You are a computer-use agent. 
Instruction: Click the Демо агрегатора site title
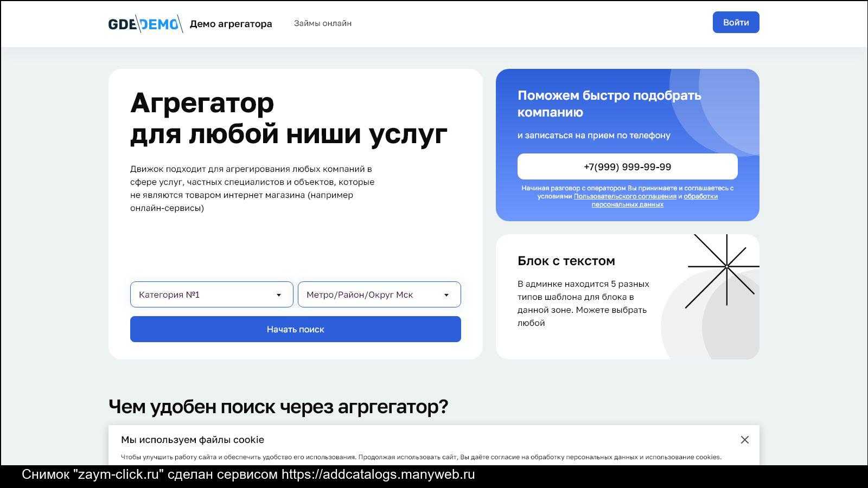pyautogui.click(x=231, y=24)
